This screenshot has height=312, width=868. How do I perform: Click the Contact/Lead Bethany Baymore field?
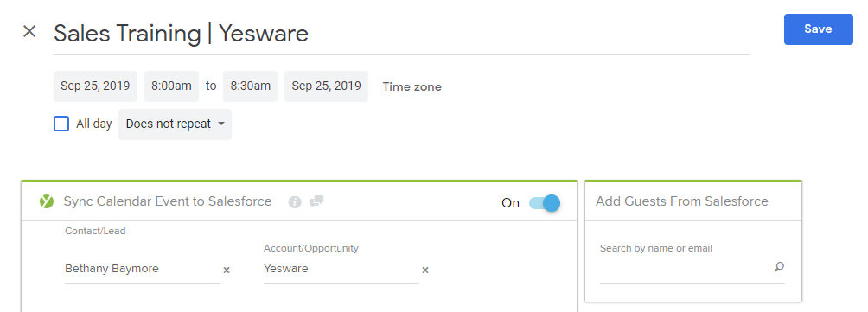click(x=143, y=270)
